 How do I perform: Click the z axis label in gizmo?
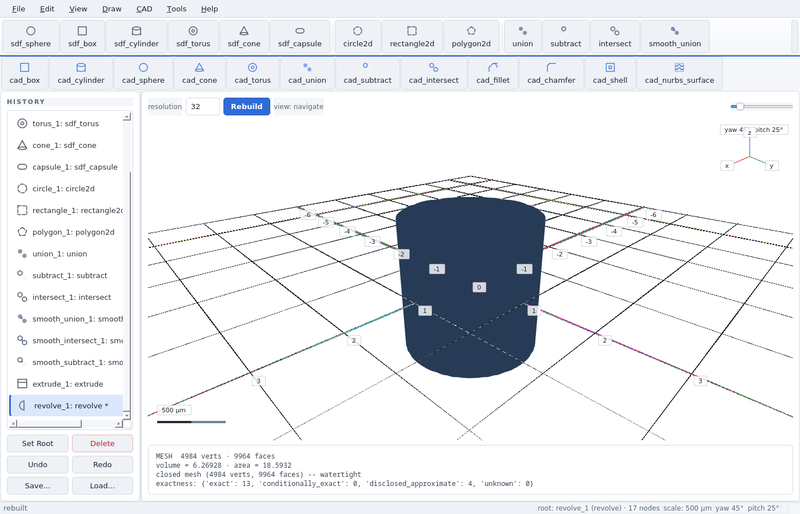(x=749, y=133)
